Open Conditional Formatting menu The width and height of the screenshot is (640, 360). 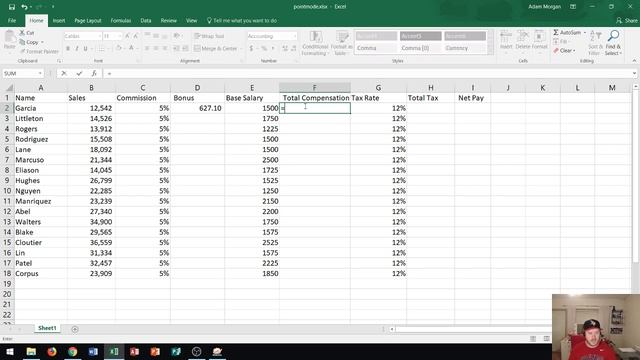click(315, 43)
